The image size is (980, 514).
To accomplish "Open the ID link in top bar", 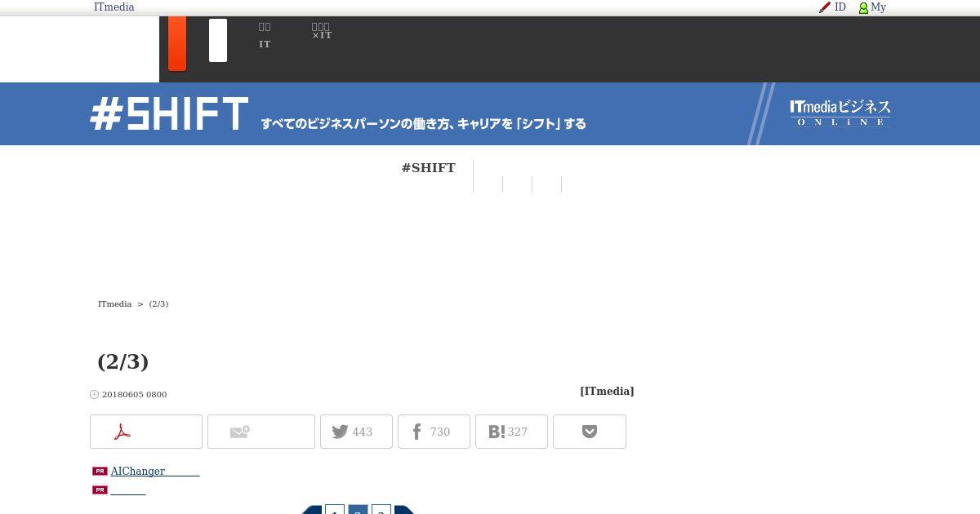I will (840, 7).
